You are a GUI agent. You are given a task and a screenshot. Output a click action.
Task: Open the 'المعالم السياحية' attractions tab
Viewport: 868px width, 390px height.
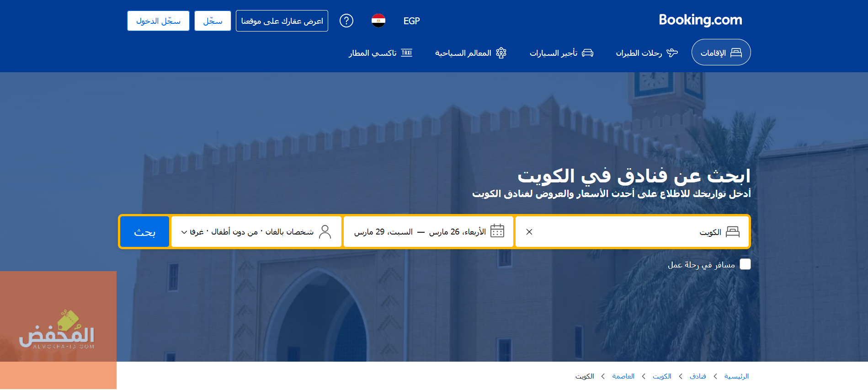(x=470, y=53)
